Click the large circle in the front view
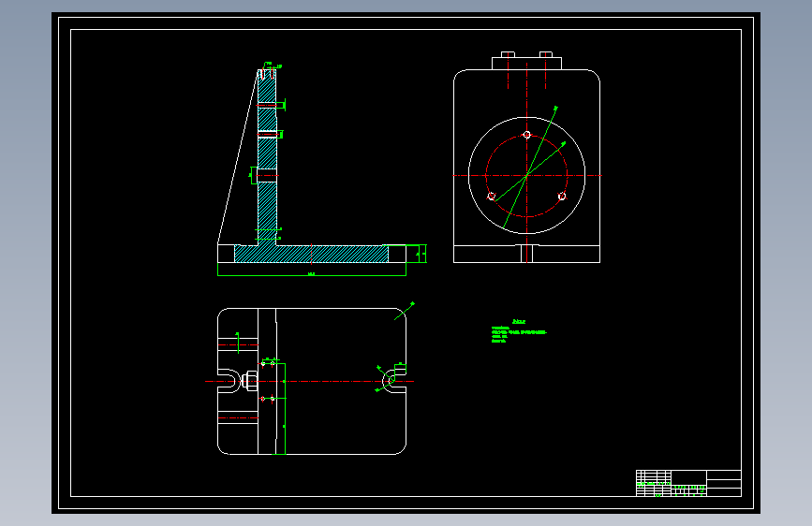The height and width of the screenshot is (526, 812). [526, 176]
